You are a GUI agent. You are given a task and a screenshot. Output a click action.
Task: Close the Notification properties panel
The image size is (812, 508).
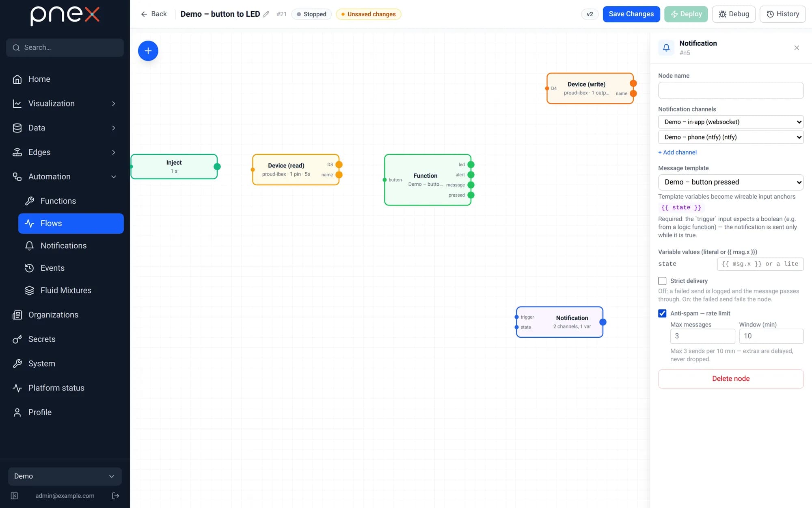(797, 48)
